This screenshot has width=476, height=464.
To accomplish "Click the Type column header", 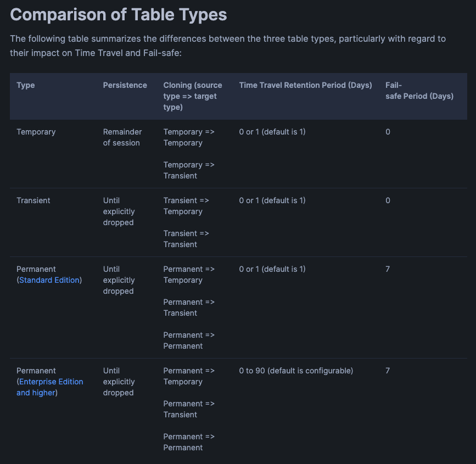I will [x=26, y=85].
